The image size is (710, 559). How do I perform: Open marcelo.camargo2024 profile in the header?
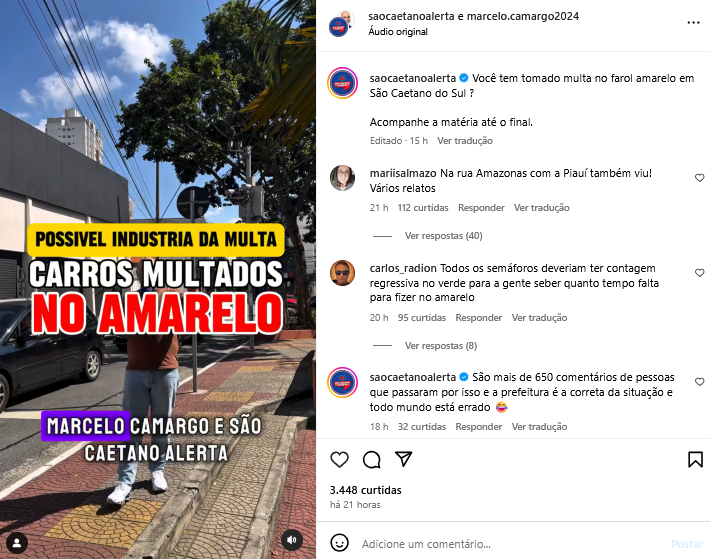pos(523,16)
